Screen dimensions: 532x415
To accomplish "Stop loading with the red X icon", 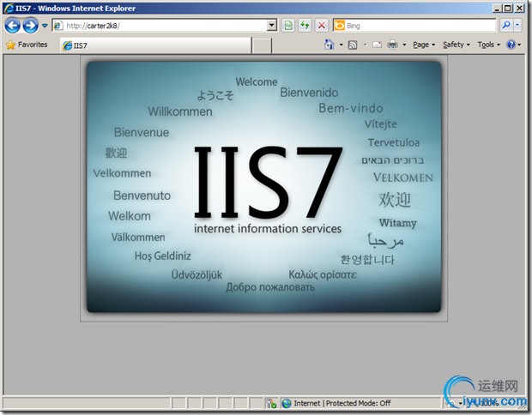I will point(321,26).
